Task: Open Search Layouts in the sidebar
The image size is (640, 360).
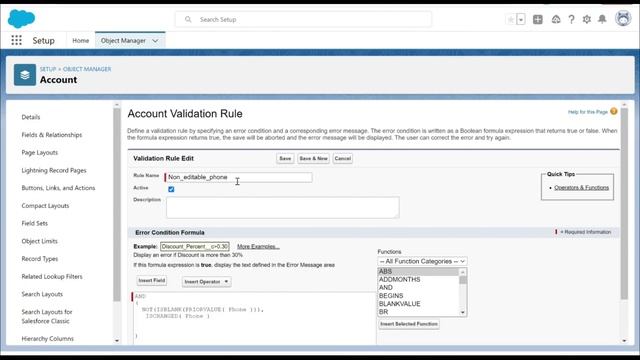Action: (x=42, y=294)
